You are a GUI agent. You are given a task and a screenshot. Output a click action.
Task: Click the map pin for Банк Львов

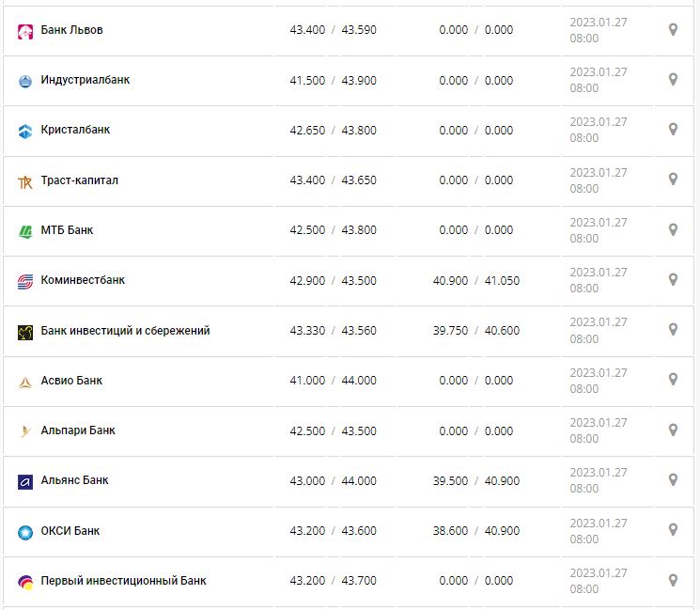[673, 30]
